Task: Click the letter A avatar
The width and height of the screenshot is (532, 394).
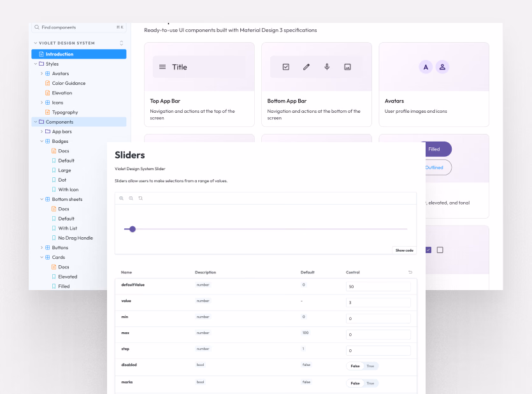Action: point(426,67)
